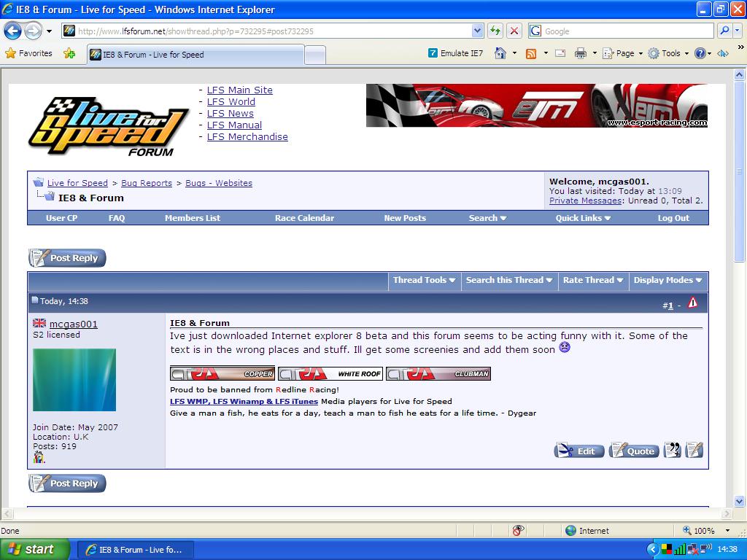Click the magnifier search button
Image resolution: width=747 pixels, height=560 pixels.
(724, 31)
